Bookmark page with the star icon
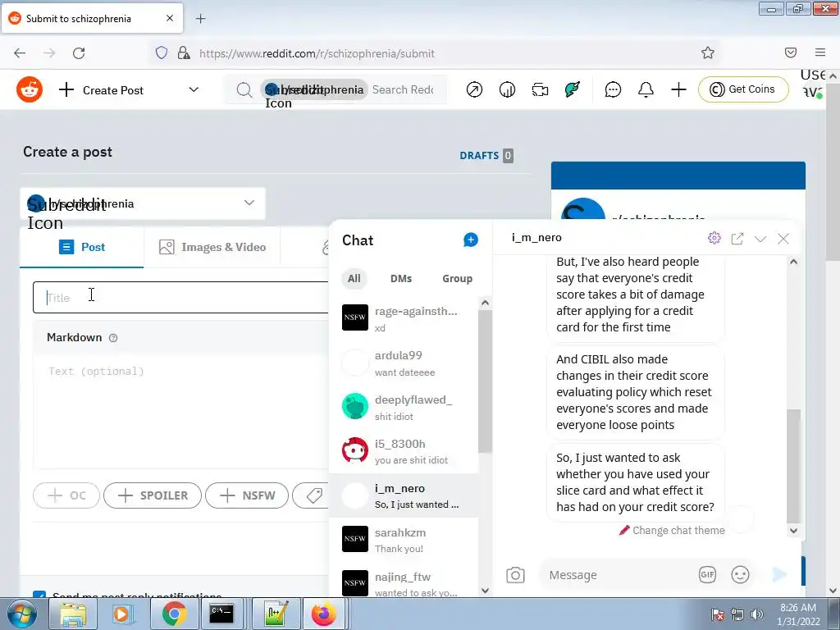The width and height of the screenshot is (840, 630). (x=708, y=52)
